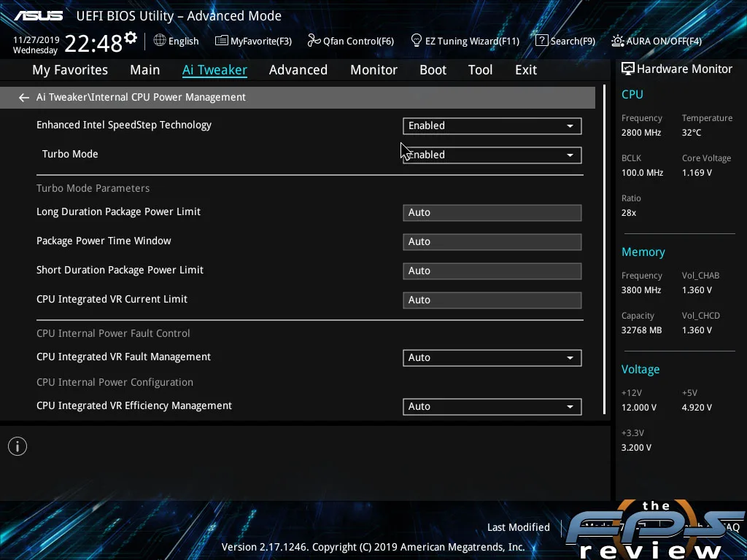Click the Long Duration Package Power Limit label
The image size is (747, 560).
(x=119, y=211)
